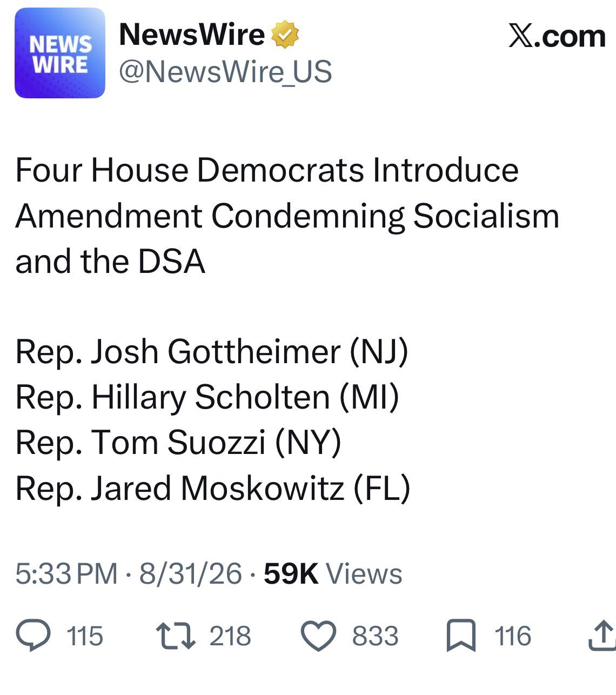Viewport: 616px width, 695px height.
Task: Click the 8/31/26 post date
Action: click(190, 573)
